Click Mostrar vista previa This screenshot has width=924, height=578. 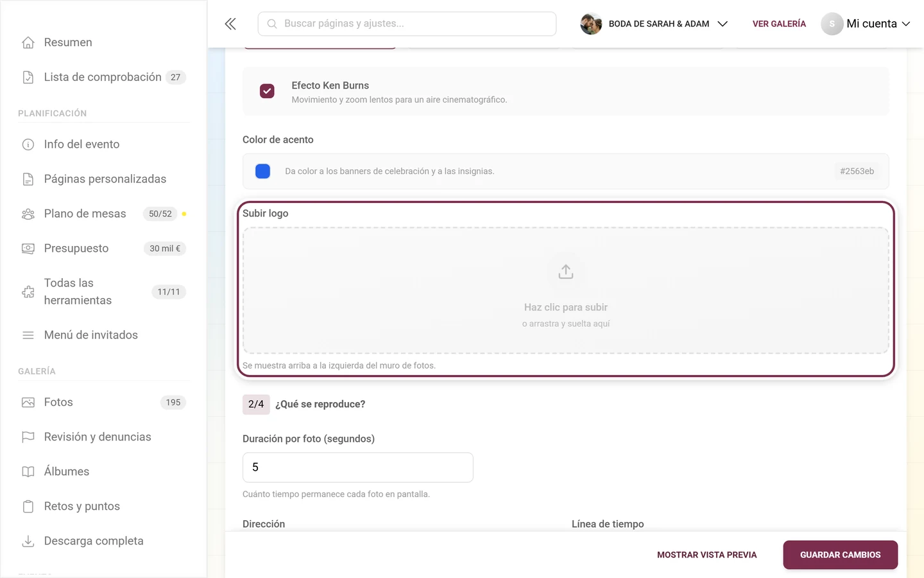707,555
